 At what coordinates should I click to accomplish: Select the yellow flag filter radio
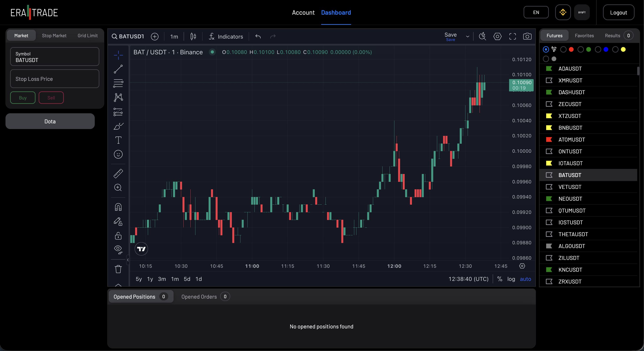pos(615,50)
